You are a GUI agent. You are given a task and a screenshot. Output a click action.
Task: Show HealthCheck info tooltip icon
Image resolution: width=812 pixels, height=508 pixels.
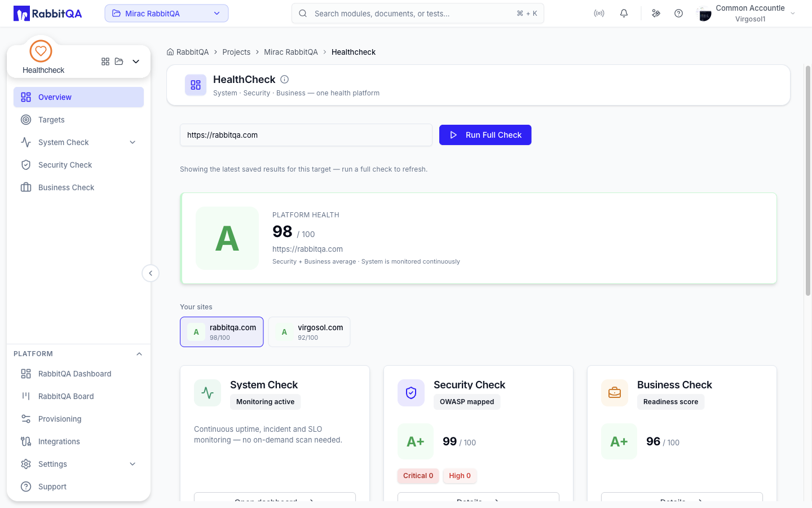[x=285, y=80]
